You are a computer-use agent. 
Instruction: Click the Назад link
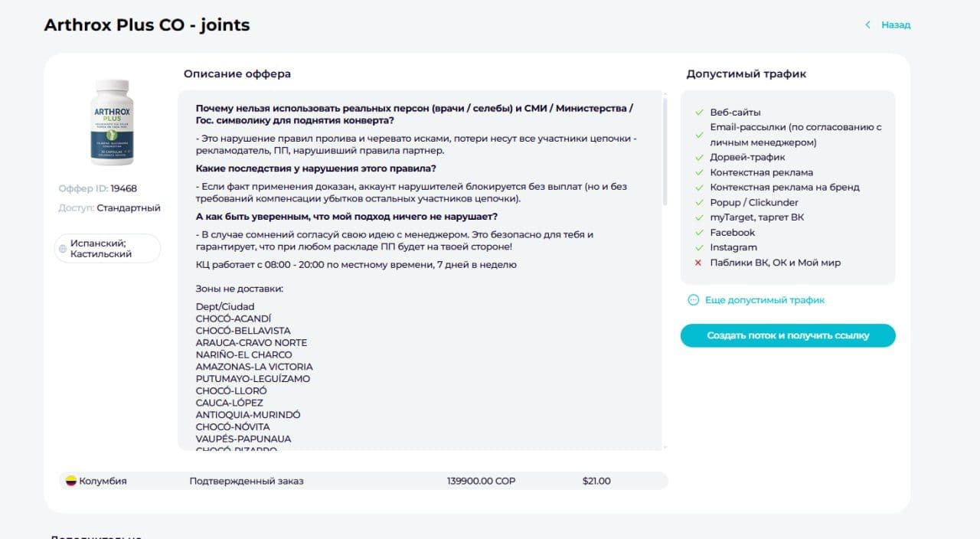pos(895,25)
